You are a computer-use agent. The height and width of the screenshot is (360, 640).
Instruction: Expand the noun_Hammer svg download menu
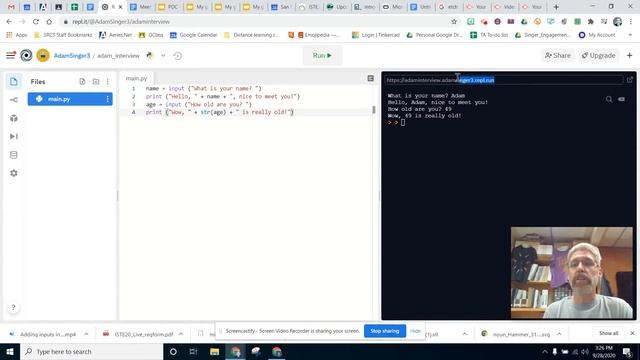559,334
